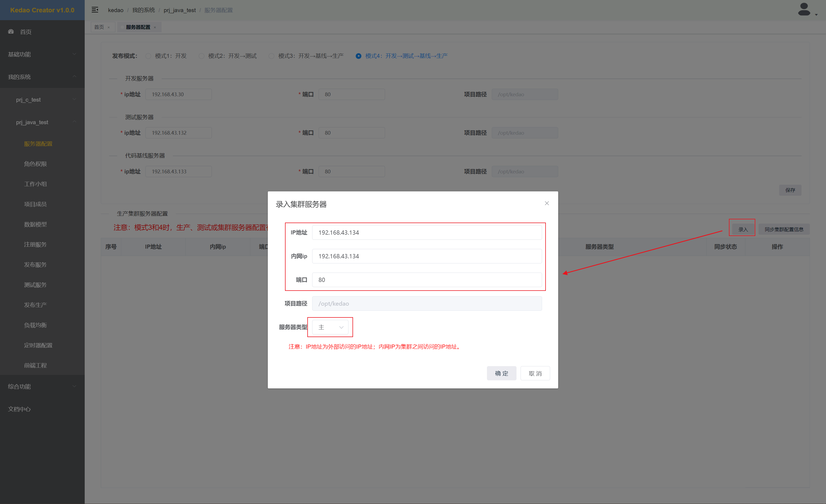Click the sidebar collapse hamburger icon

click(95, 10)
